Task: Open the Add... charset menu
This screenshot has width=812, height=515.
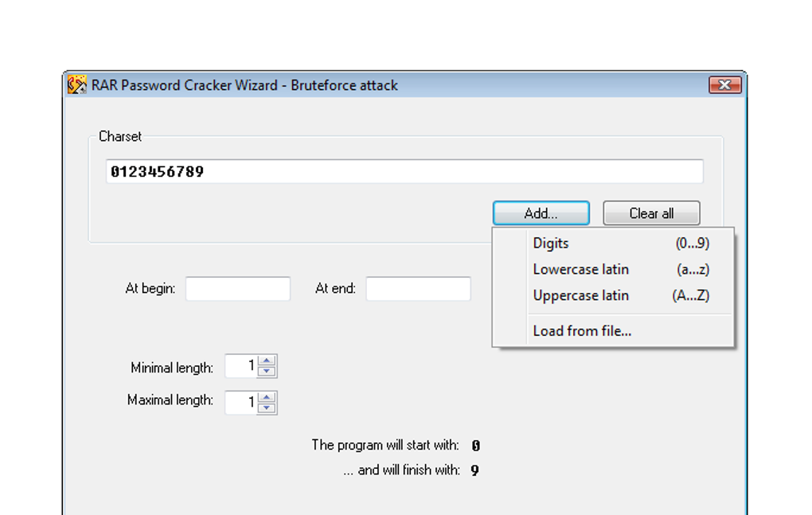Action: [541, 213]
